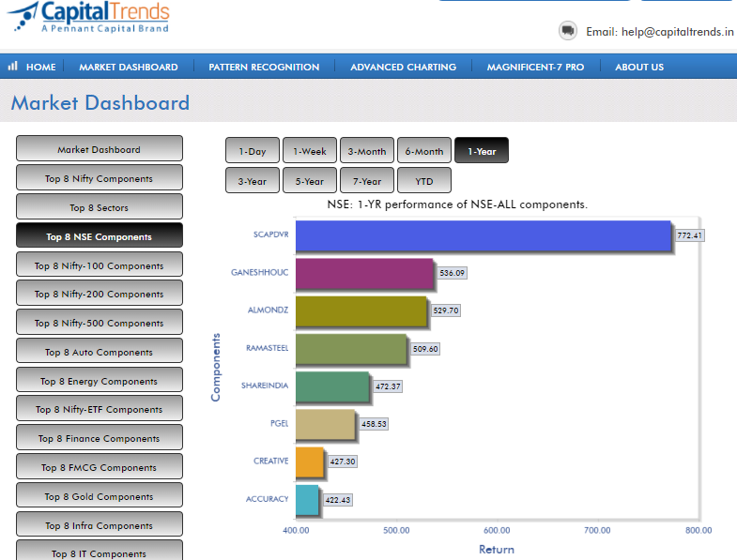
Task: Select the 7-Year timeframe
Action: [367, 181]
